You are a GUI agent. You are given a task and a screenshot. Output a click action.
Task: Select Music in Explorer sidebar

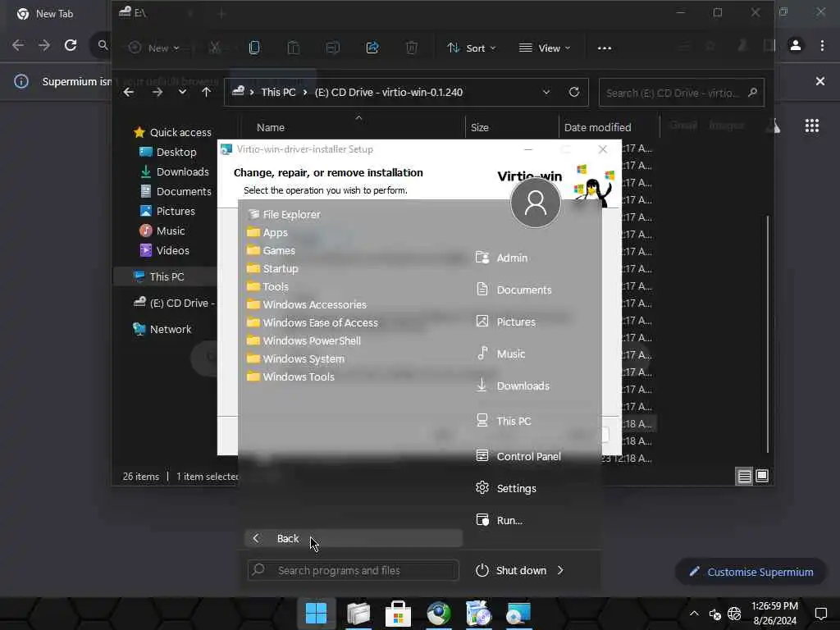tap(162, 231)
